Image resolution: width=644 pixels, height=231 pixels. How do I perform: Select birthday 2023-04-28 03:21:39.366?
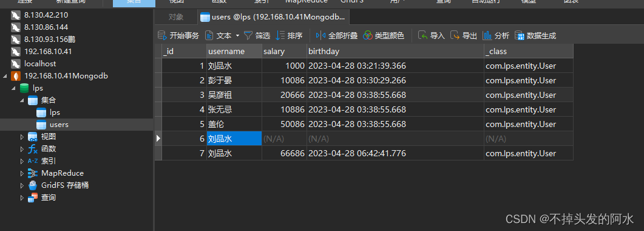coord(395,66)
